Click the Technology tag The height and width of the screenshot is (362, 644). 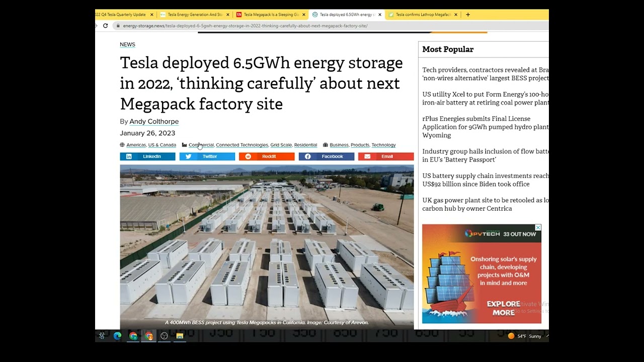(x=383, y=145)
